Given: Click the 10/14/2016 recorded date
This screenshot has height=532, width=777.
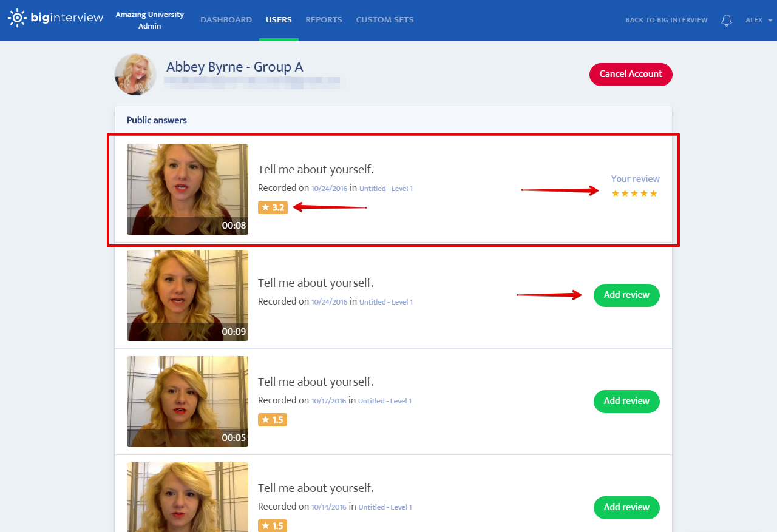Looking at the screenshot, I should (x=329, y=507).
